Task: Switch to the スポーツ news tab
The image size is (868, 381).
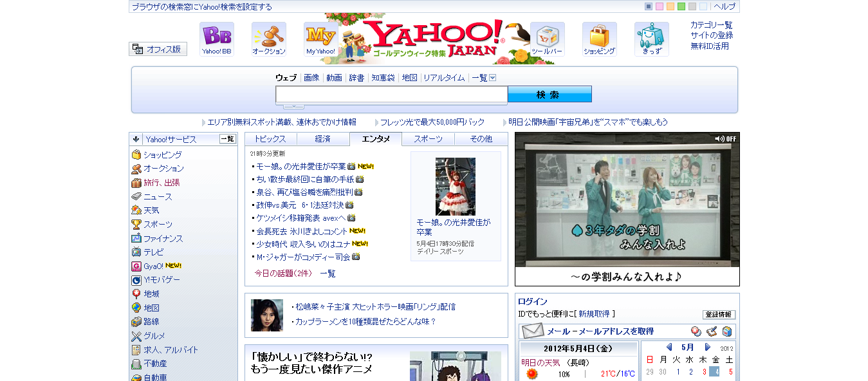Action: [x=429, y=139]
